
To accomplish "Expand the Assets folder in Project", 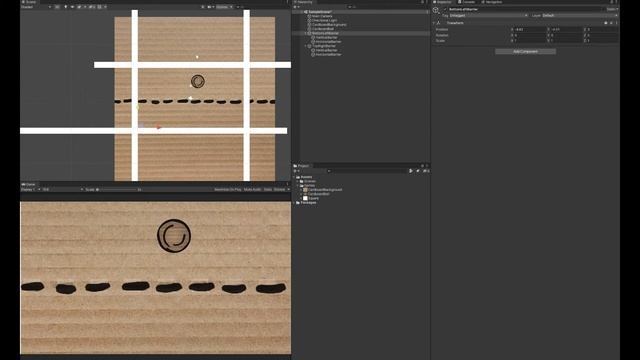I will (294, 177).
